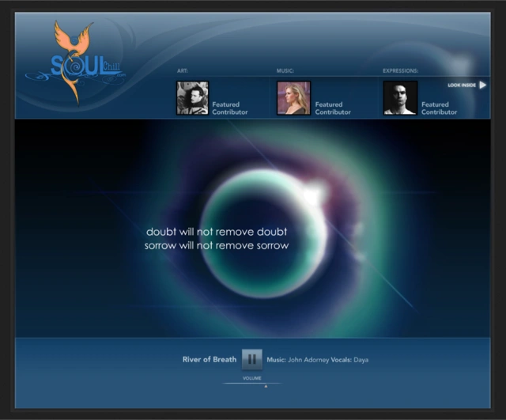This screenshot has width=506, height=420.
Task: Select the ART section heading
Action: [182, 71]
